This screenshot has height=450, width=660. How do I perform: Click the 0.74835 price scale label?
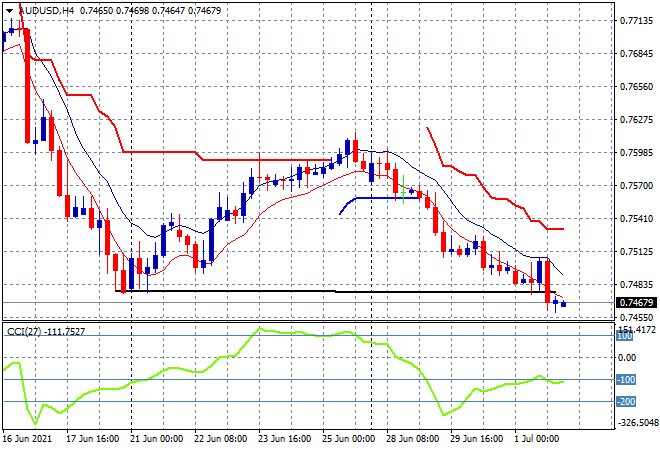point(637,285)
